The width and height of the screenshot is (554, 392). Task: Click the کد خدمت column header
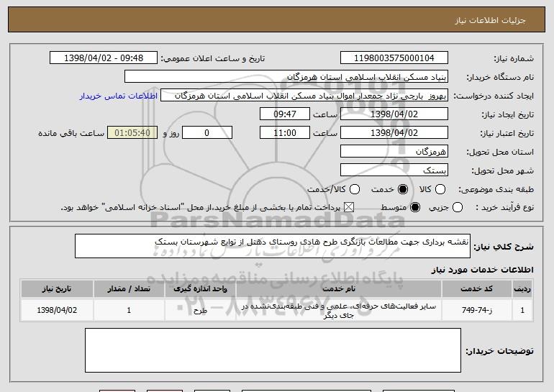coord(476,289)
